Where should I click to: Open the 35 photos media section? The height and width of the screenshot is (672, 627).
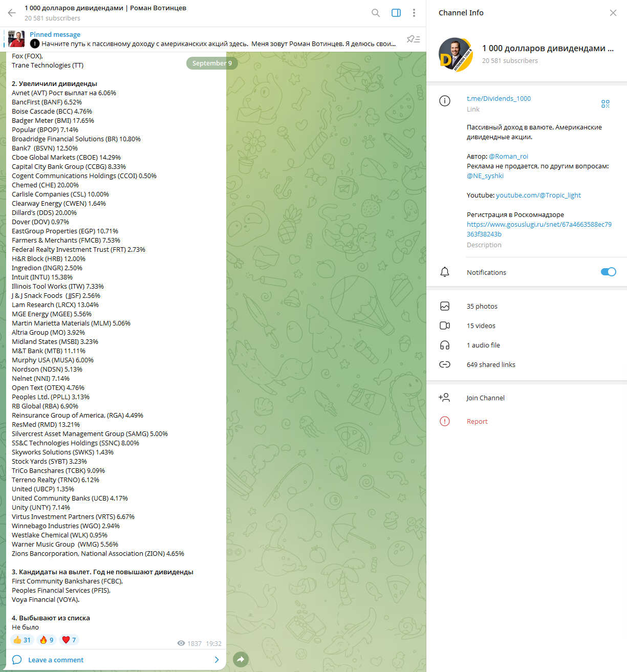point(527,306)
